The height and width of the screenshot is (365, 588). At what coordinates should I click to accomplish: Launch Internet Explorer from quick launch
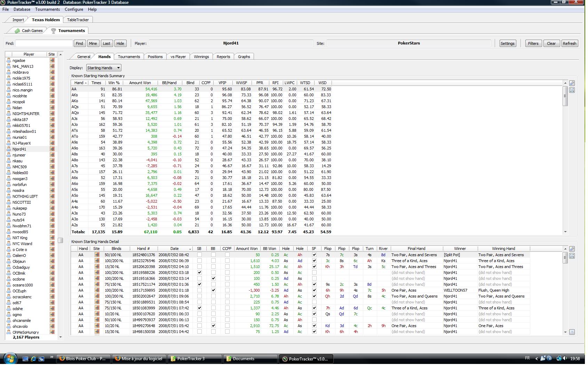[33, 359]
